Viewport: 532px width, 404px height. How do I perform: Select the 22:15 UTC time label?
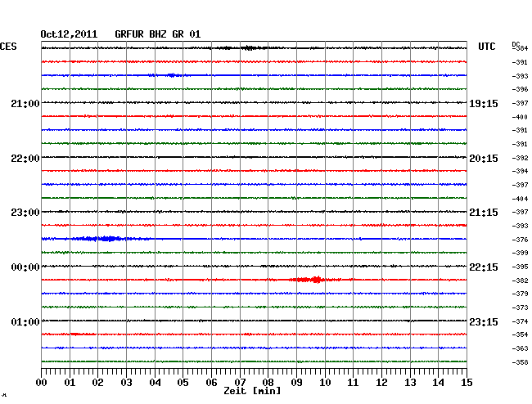coord(484,267)
